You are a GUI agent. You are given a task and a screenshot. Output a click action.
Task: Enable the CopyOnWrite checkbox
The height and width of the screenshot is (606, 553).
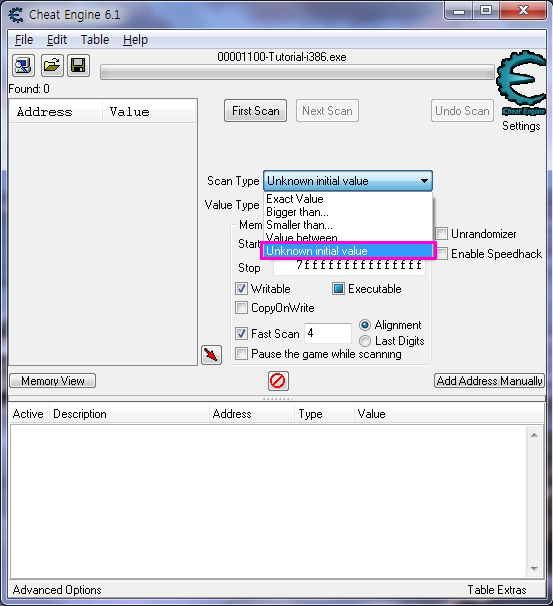pyautogui.click(x=241, y=308)
